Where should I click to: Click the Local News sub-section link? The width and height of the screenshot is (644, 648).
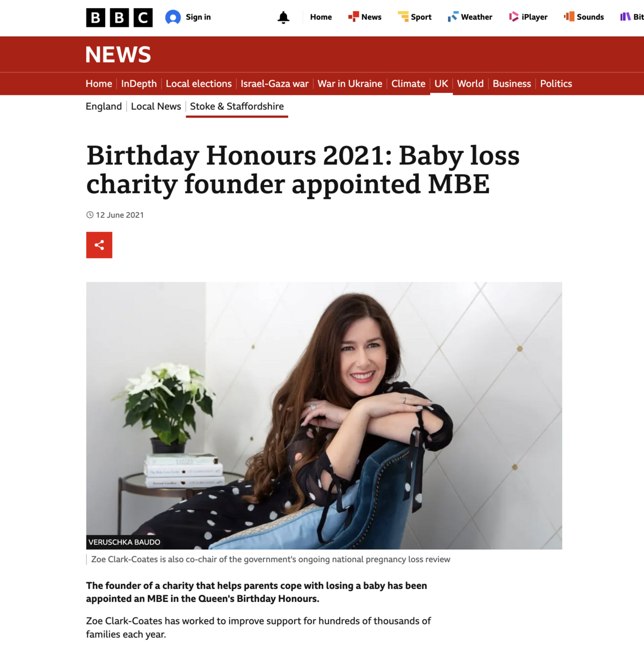156,106
